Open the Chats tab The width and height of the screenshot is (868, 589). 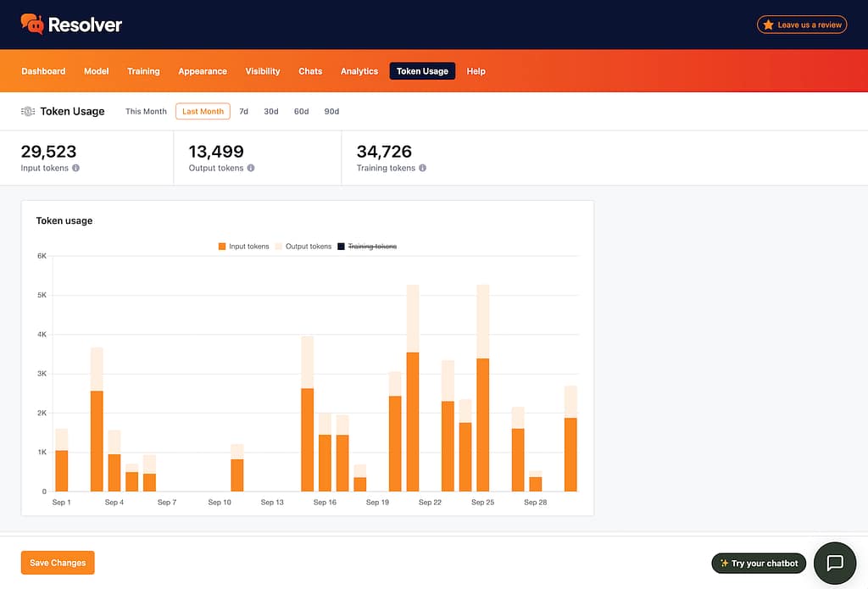click(x=310, y=71)
